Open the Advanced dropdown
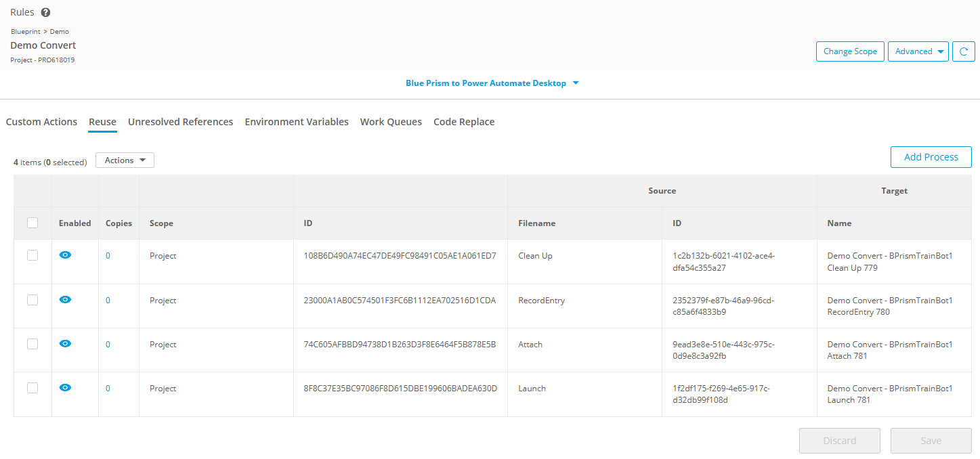The width and height of the screenshot is (980, 459). tap(918, 51)
